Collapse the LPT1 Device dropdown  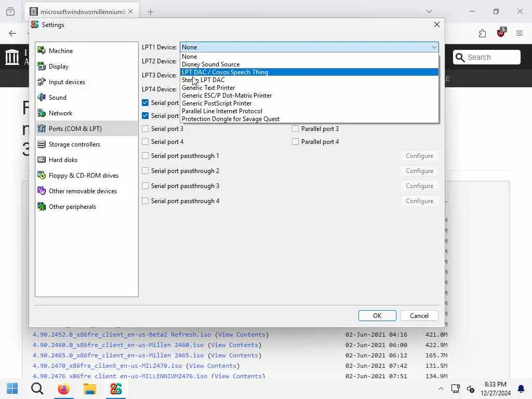(x=309, y=47)
